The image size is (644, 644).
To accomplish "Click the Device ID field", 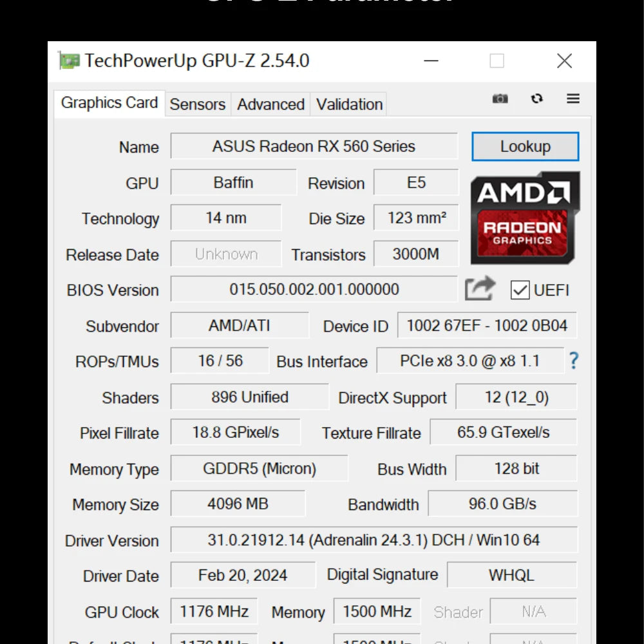I will (x=487, y=326).
